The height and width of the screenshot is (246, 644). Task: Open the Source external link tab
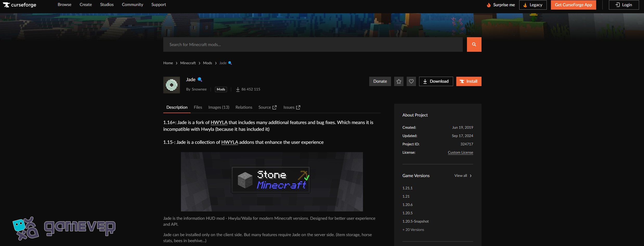click(x=267, y=107)
